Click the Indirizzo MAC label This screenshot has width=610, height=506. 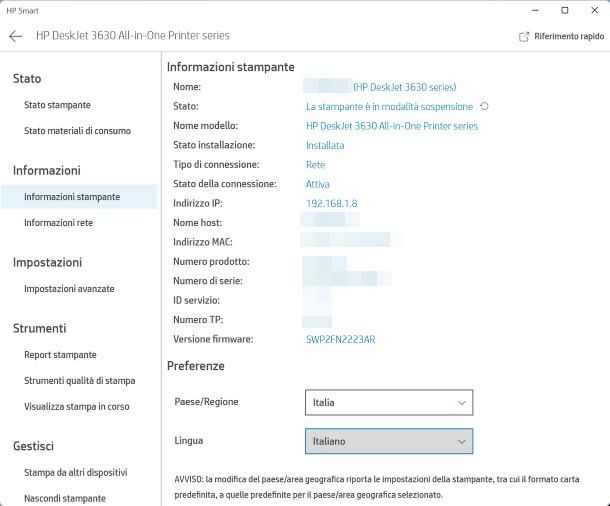click(203, 242)
